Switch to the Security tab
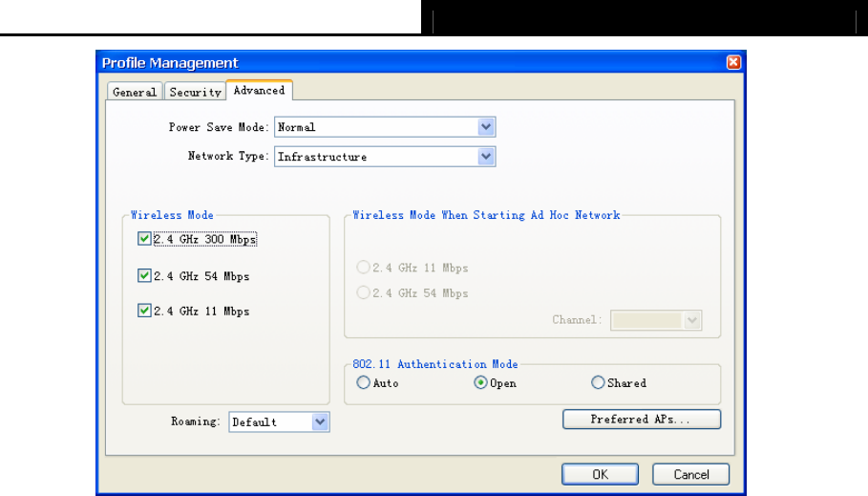This screenshot has height=496, width=868. click(x=196, y=92)
